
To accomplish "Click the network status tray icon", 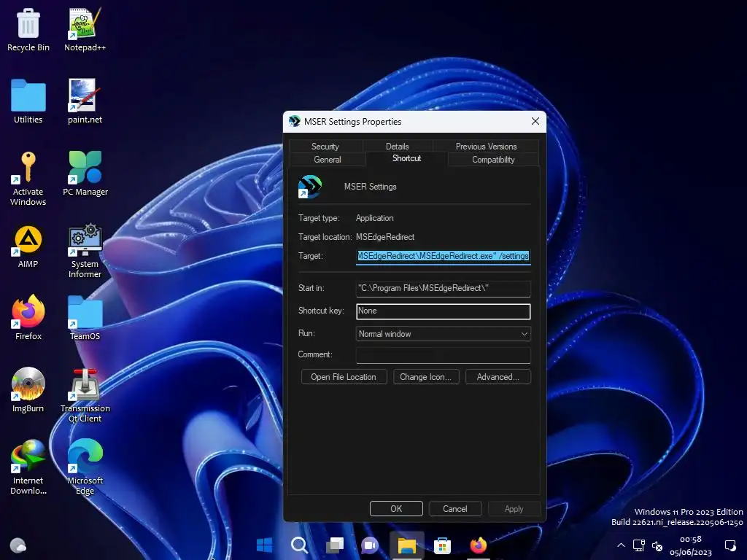I will click(639, 545).
